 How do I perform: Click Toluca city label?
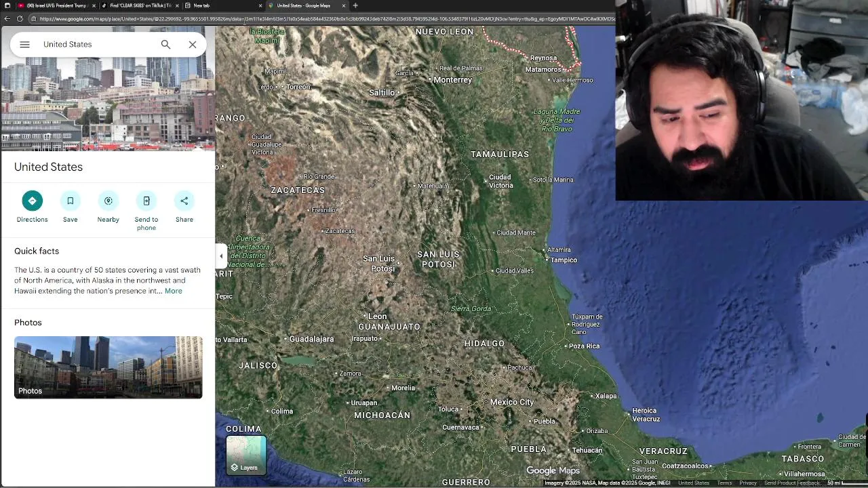coord(448,409)
